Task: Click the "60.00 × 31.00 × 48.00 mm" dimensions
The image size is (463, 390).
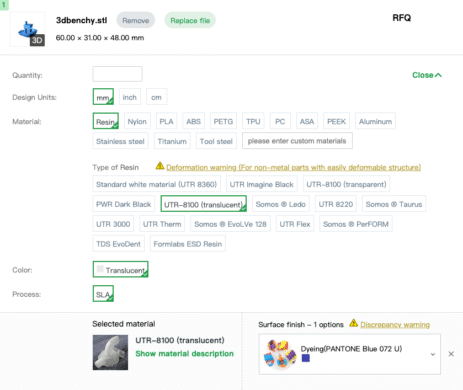Action: coord(100,38)
